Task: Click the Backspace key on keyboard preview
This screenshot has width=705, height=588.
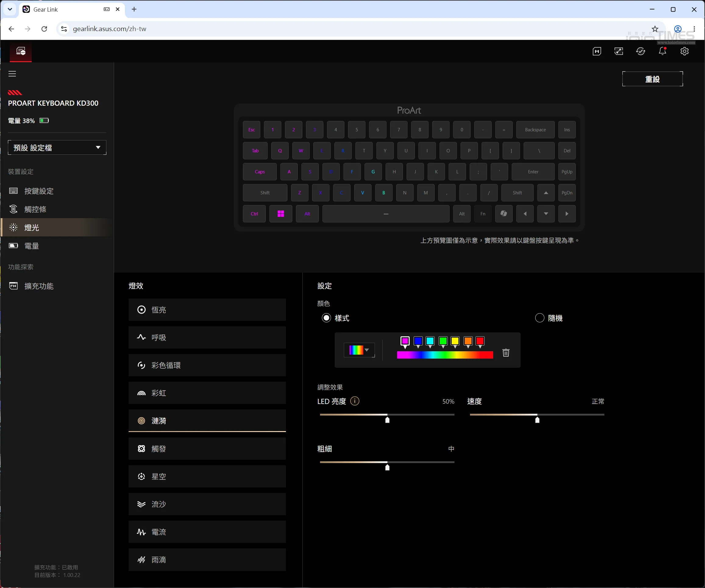Action: [536, 130]
